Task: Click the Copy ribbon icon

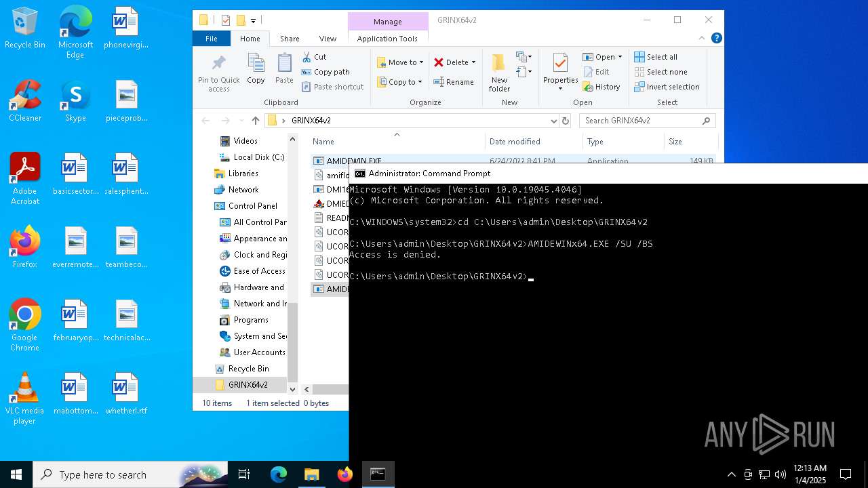Action: (256, 69)
